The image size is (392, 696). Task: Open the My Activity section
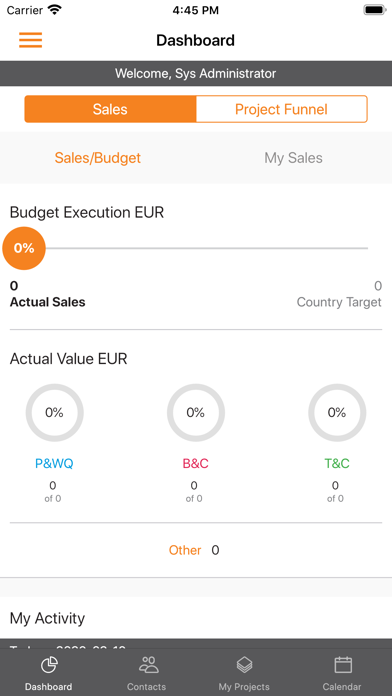pos(47,618)
